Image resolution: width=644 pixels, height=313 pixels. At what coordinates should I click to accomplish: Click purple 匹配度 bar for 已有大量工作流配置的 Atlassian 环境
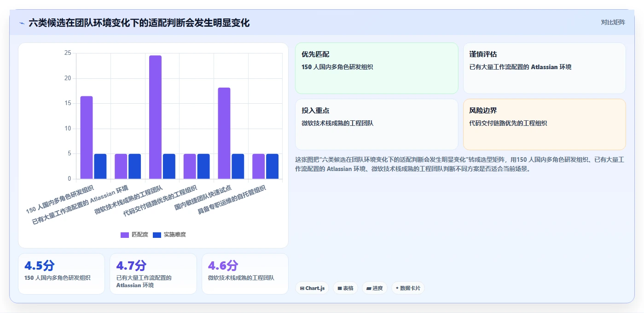(121, 166)
